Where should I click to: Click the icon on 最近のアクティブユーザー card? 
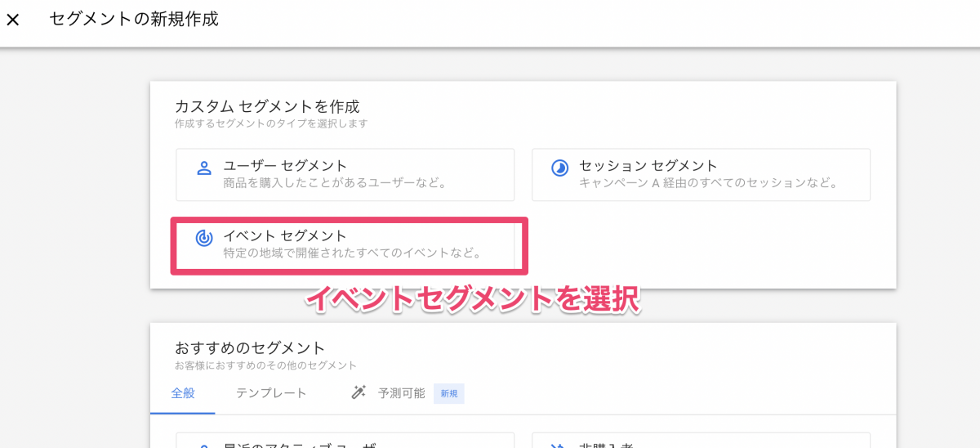click(204, 444)
